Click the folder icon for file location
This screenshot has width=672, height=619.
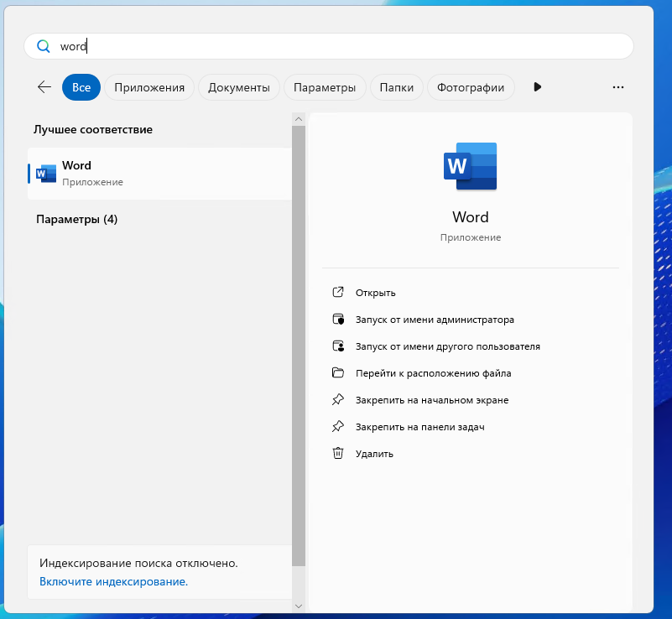(x=338, y=373)
